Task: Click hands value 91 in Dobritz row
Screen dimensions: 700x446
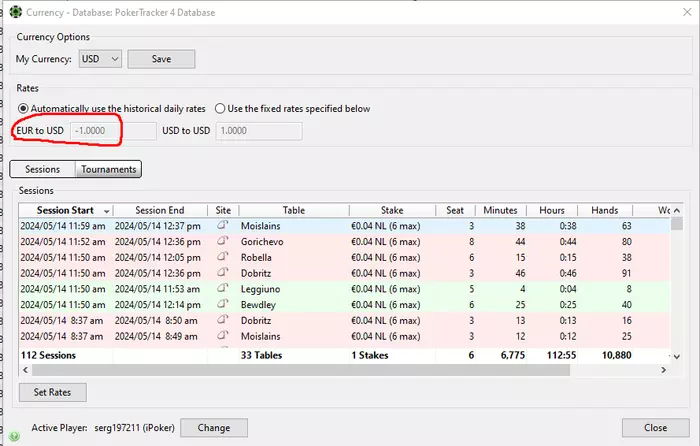Action: coord(626,273)
